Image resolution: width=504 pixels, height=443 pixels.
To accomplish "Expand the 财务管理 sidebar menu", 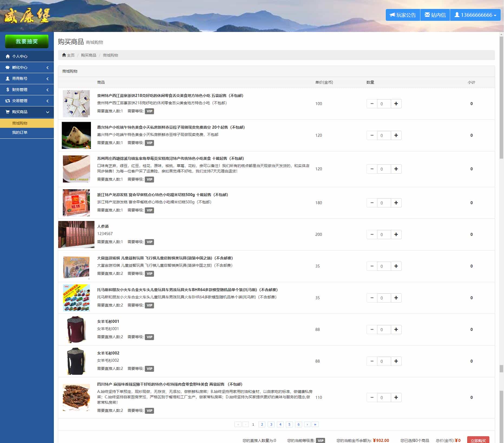I will point(27,90).
